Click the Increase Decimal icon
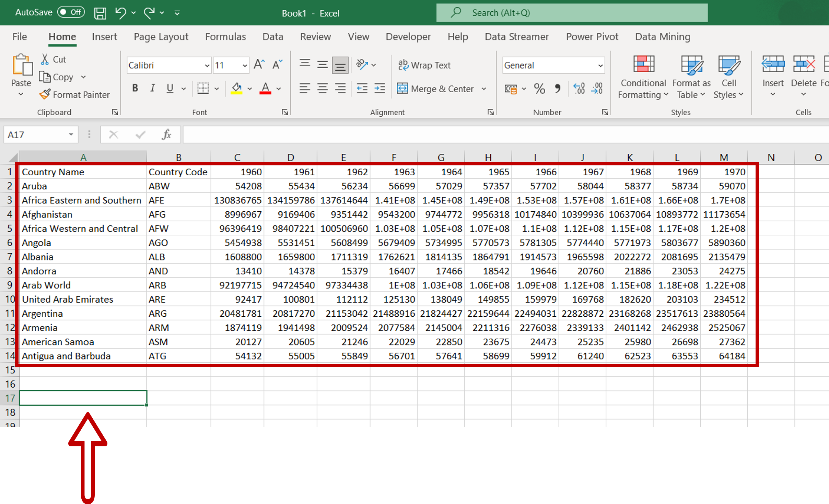 tap(579, 89)
